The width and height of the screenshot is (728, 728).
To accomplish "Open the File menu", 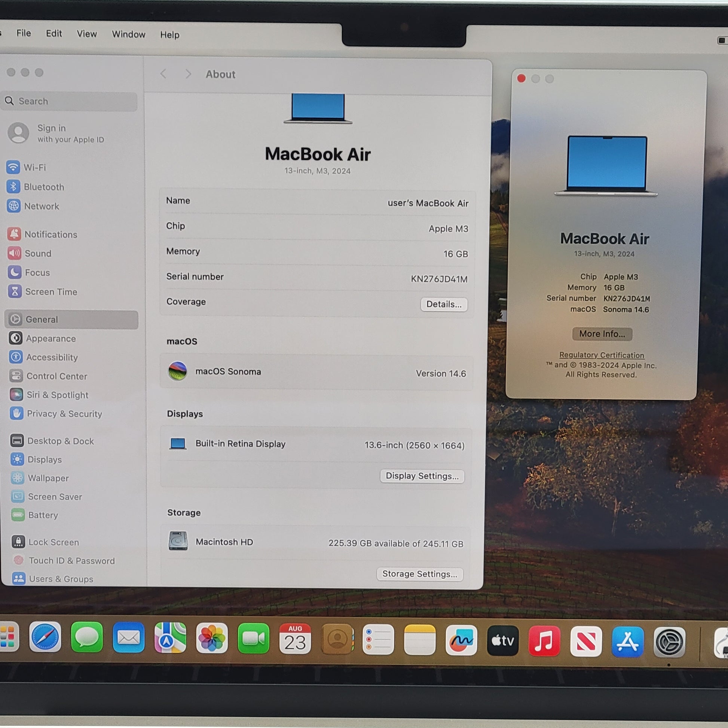I will [24, 33].
